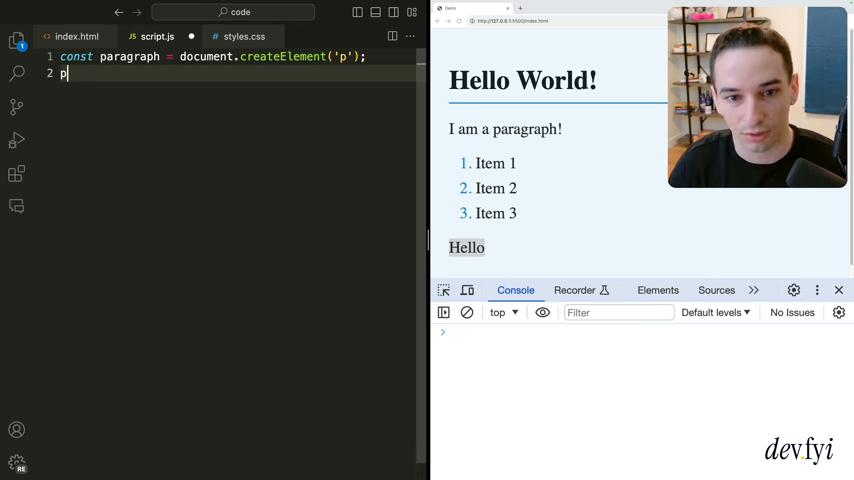The width and height of the screenshot is (854, 480).
Task: Open the Manage gear in activity bar
Action: (16, 463)
